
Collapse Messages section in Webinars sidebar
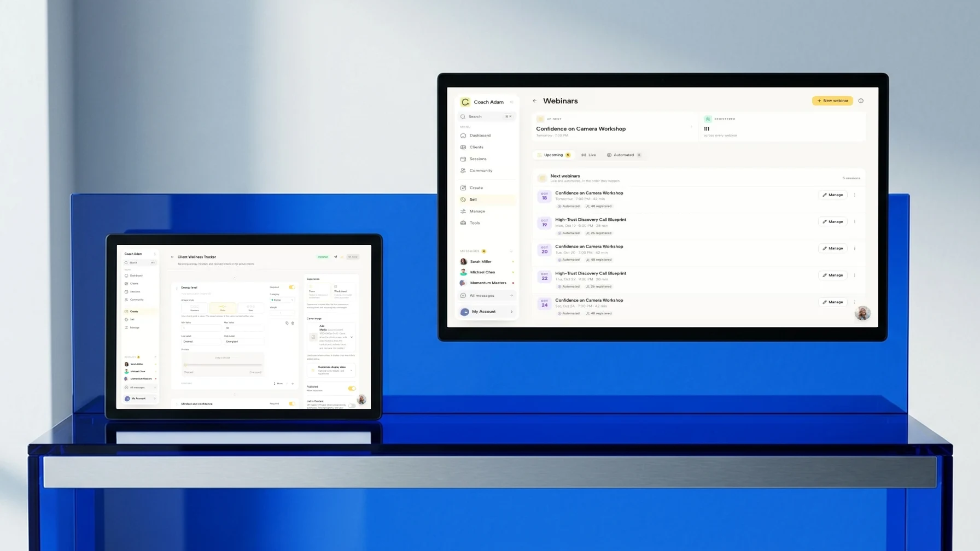[x=511, y=251]
